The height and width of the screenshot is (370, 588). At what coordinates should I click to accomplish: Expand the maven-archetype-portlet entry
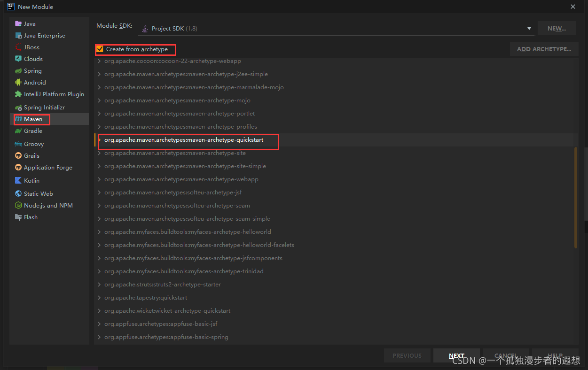(99, 114)
